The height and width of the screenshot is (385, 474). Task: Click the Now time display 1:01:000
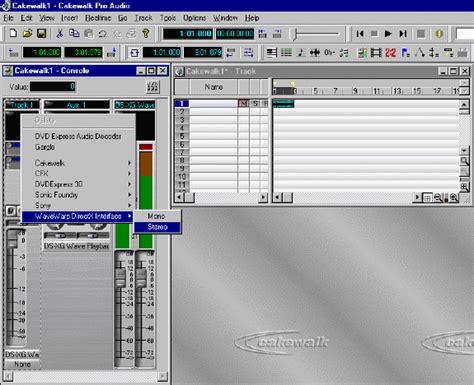click(x=188, y=34)
